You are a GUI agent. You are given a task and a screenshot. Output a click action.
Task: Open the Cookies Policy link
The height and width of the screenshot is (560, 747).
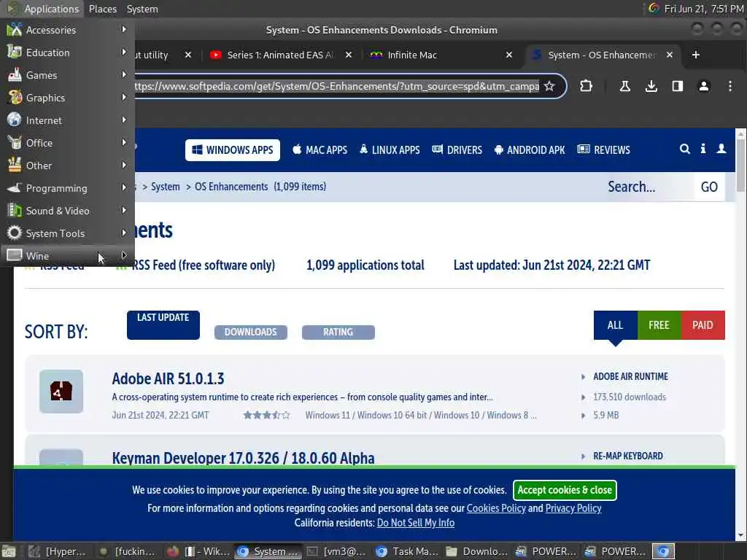pos(496,508)
